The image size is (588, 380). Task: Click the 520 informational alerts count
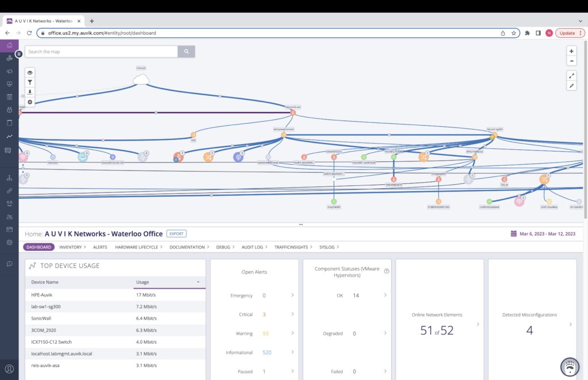pyautogui.click(x=267, y=352)
